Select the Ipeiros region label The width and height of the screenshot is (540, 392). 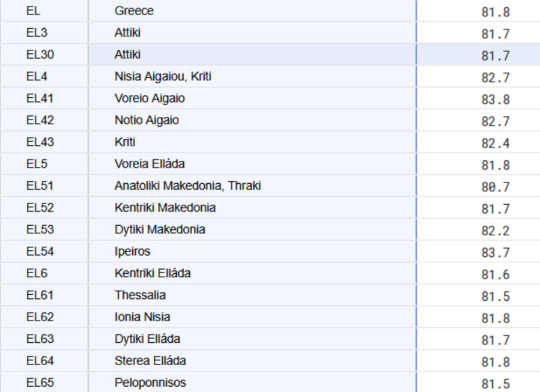click(x=132, y=252)
